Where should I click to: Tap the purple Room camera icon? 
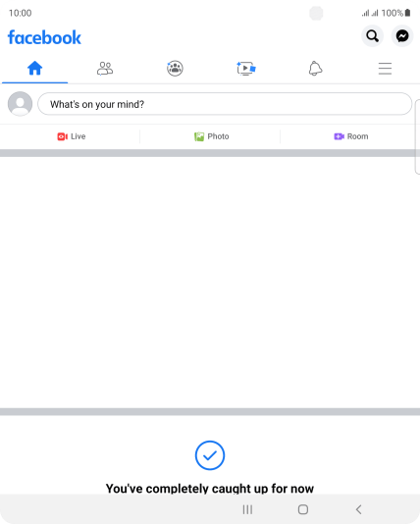pos(339,136)
